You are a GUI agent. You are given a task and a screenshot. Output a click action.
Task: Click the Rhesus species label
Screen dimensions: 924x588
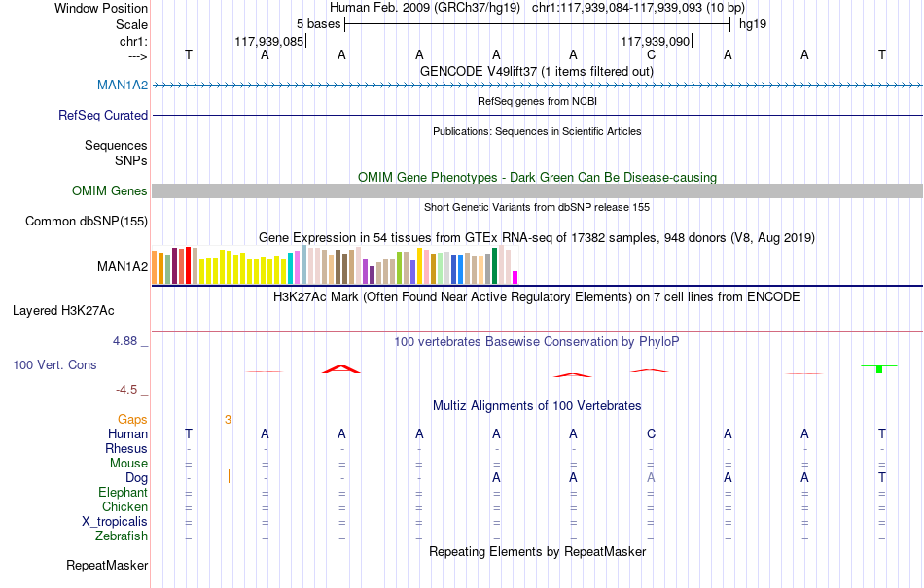126,448
